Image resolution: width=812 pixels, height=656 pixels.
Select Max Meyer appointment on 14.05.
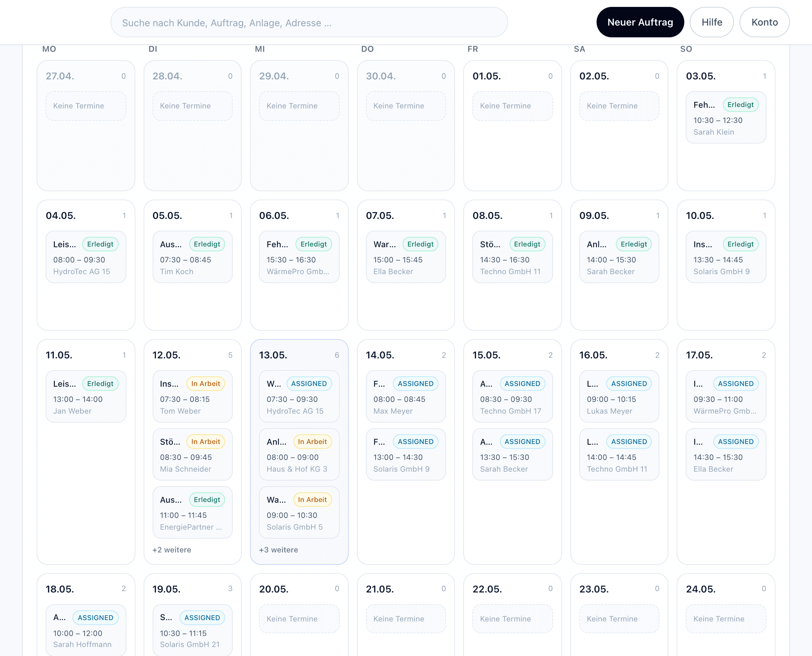tap(406, 396)
